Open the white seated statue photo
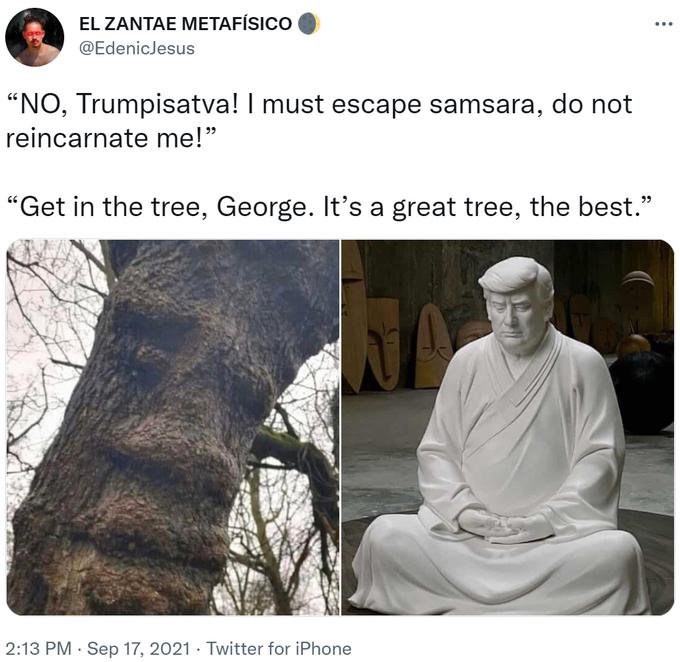Image resolution: width=680 pixels, height=662 pixels. click(508, 427)
